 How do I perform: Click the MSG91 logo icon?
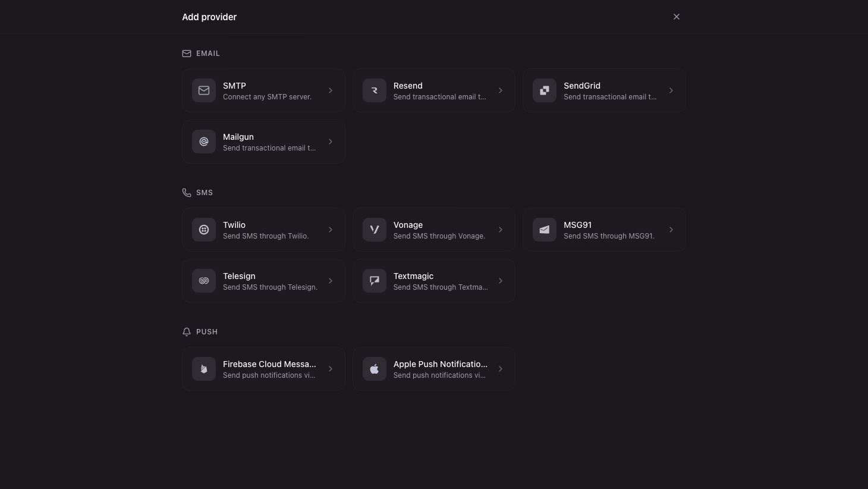pos(545,230)
